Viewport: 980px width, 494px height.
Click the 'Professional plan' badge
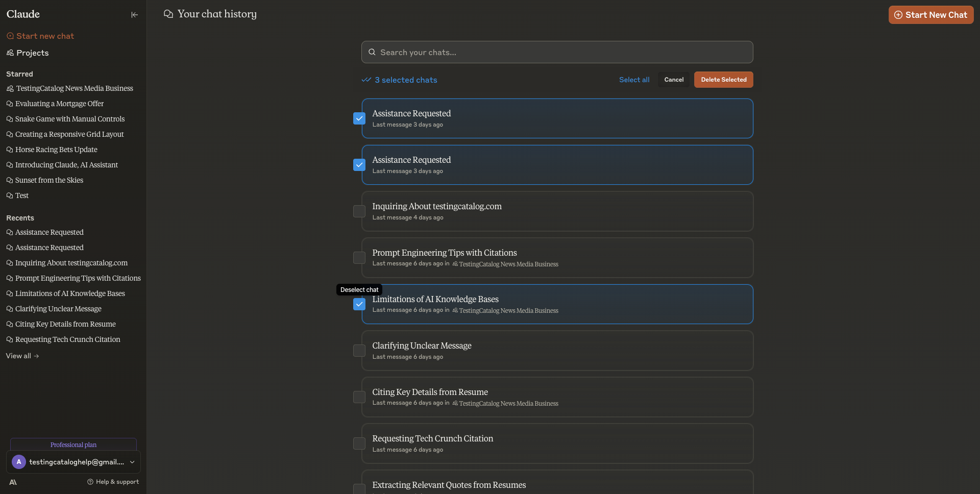point(73,444)
